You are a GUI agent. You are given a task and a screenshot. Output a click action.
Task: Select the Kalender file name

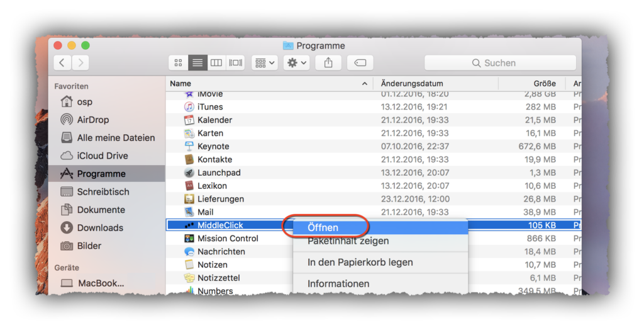coord(214,120)
